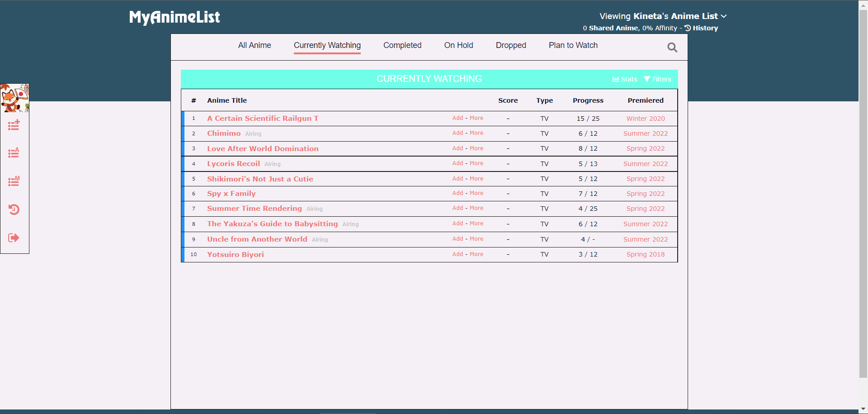Open A Certain Scientific Railgun T
Viewport: 868px width, 414px height.
263,119
